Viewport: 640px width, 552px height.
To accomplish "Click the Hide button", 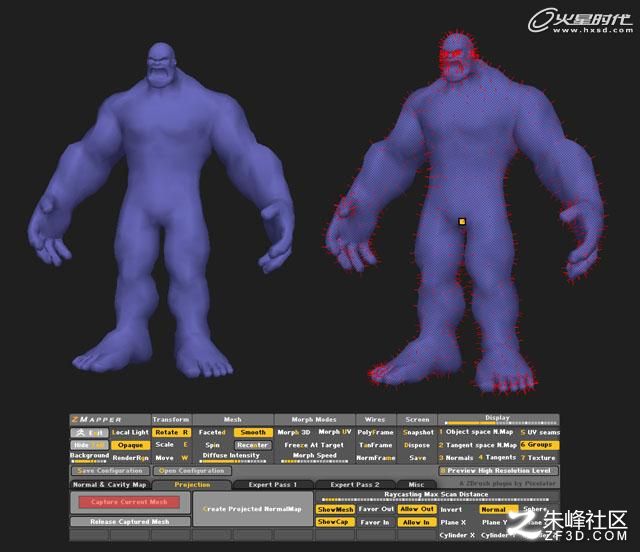I will pos(89,445).
